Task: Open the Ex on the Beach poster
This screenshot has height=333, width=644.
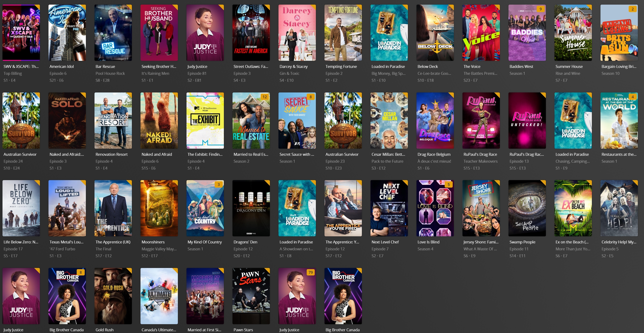Action: (573, 208)
